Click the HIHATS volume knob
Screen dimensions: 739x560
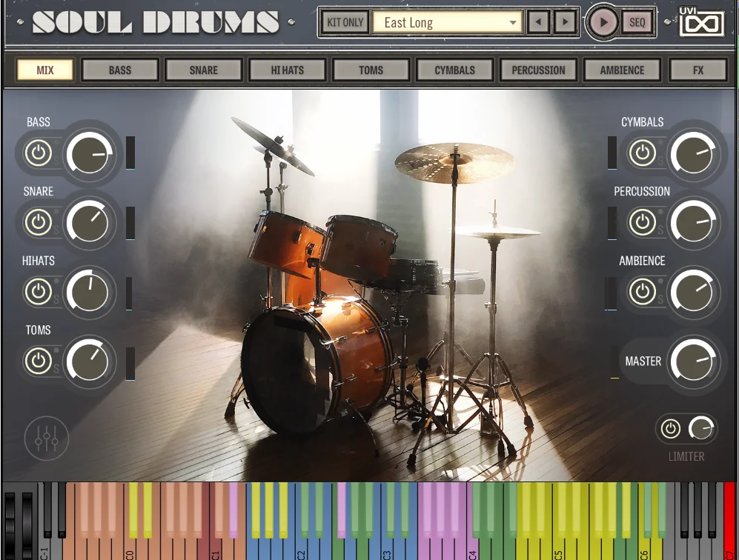click(89, 292)
